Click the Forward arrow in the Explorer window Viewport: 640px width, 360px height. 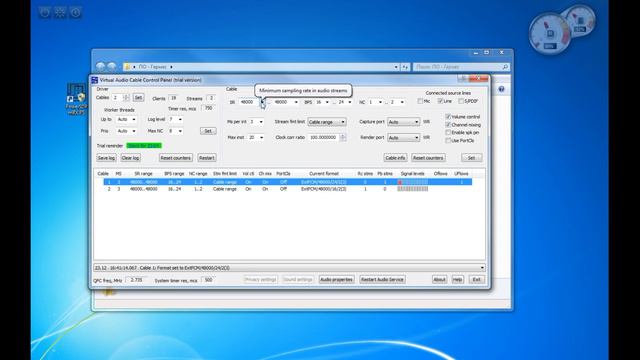point(111,67)
